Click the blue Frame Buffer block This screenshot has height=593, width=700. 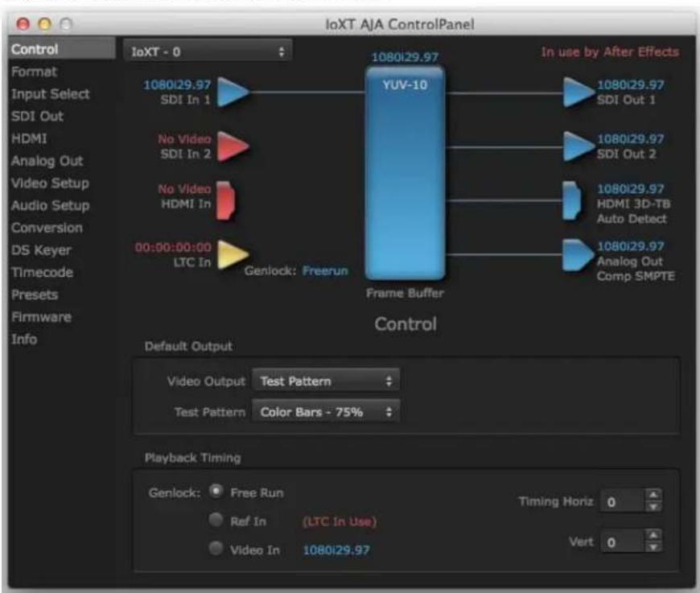coord(405,173)
